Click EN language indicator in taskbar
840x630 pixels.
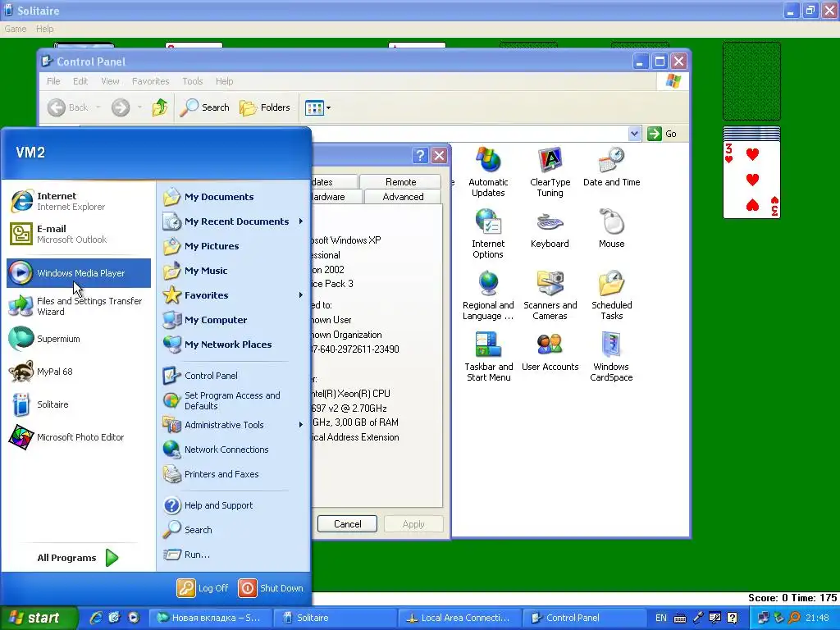(x=661, y=618)
